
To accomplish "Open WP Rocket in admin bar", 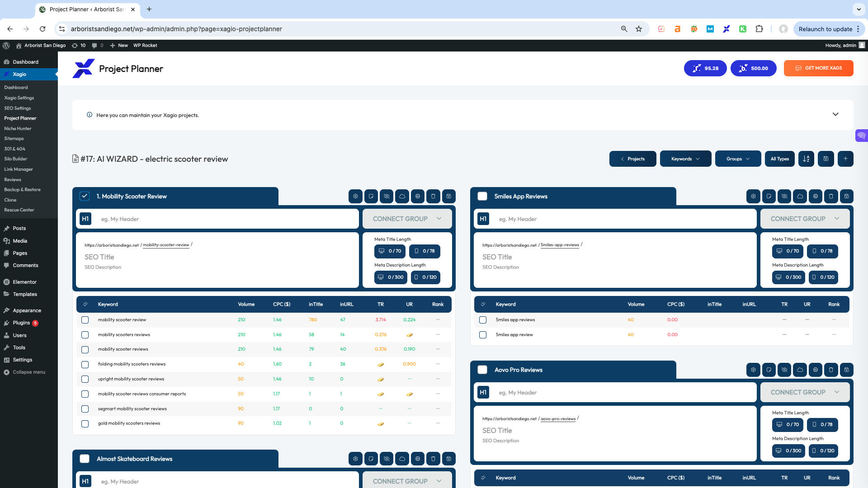I will 145,46.
